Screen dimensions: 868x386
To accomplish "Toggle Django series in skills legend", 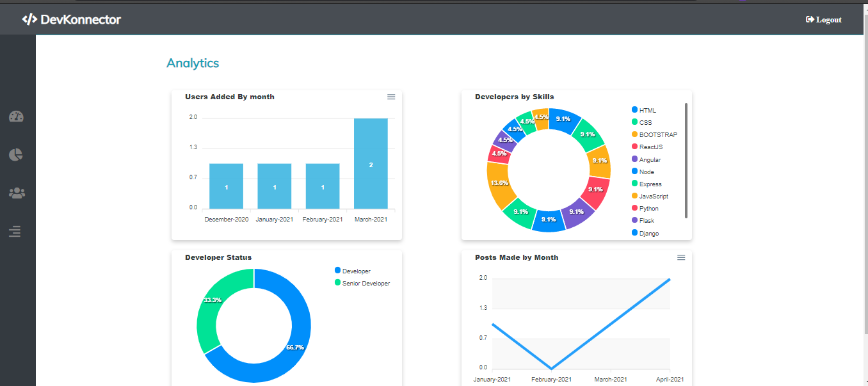I will click(x=645, y=233).
